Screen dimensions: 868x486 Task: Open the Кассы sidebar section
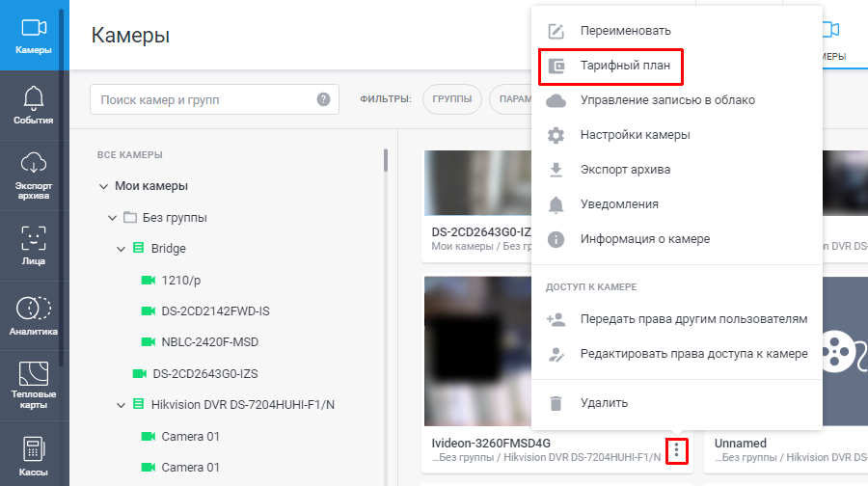pyautogui.click(x=33, y=455)
